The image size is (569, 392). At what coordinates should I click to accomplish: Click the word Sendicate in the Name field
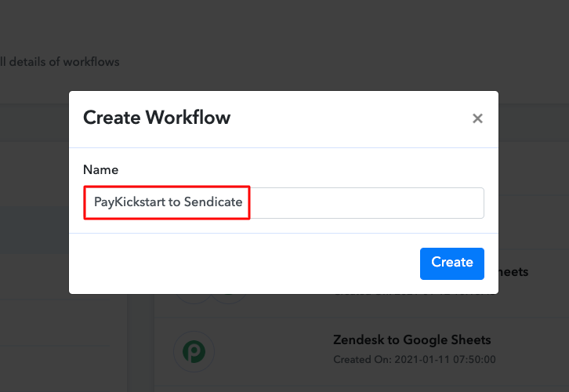point(212,202)
